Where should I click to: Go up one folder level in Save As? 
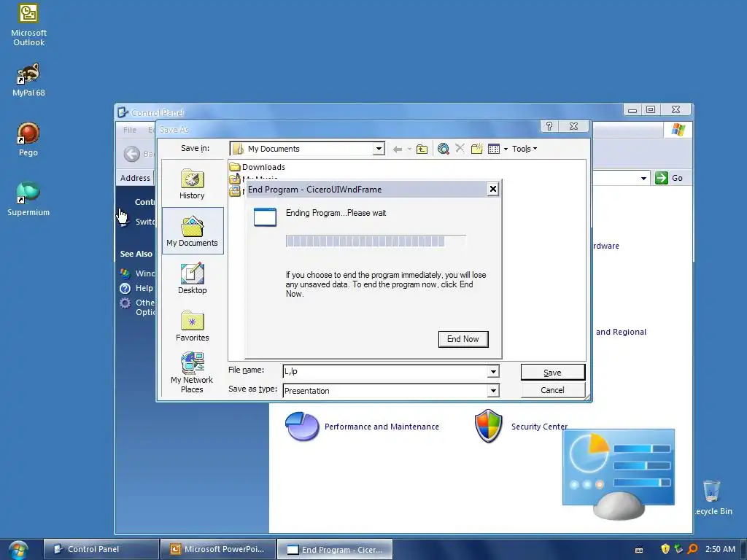[x=422, y=149]
